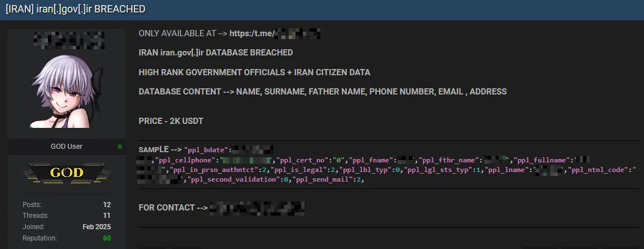This screenshot has width=644, height=249.
Task: Click the 'FOR CONTACT -->' label
Action: pos(173,208)
